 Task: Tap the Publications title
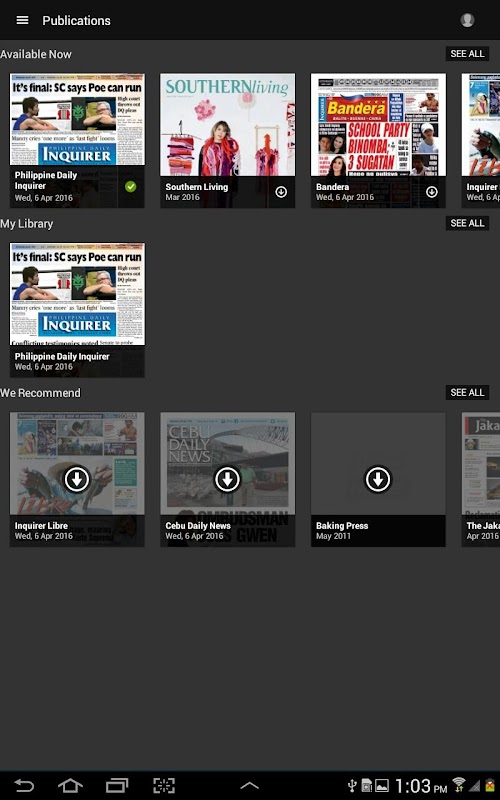click(77, 20)
